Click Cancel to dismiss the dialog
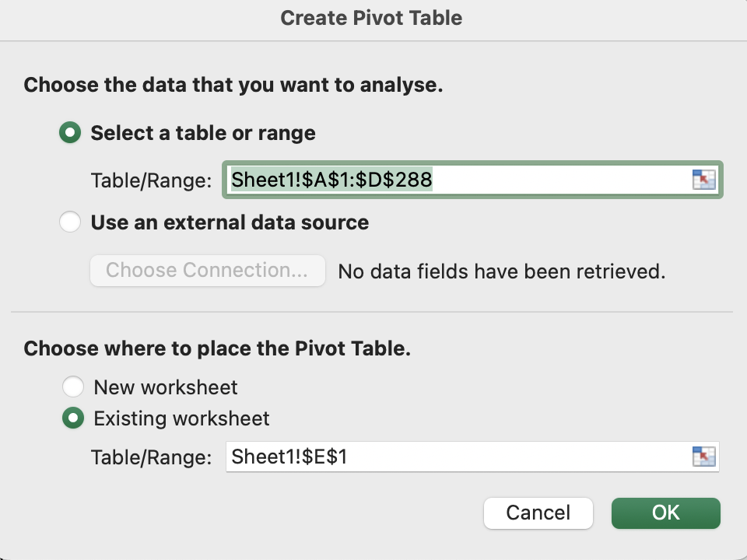The image size is (747, 560). tap(538, 513)
